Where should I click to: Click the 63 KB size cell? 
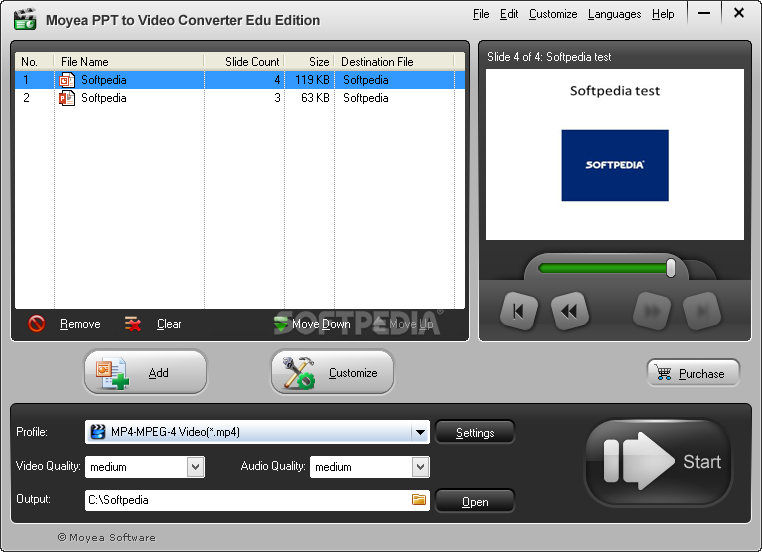315,98
